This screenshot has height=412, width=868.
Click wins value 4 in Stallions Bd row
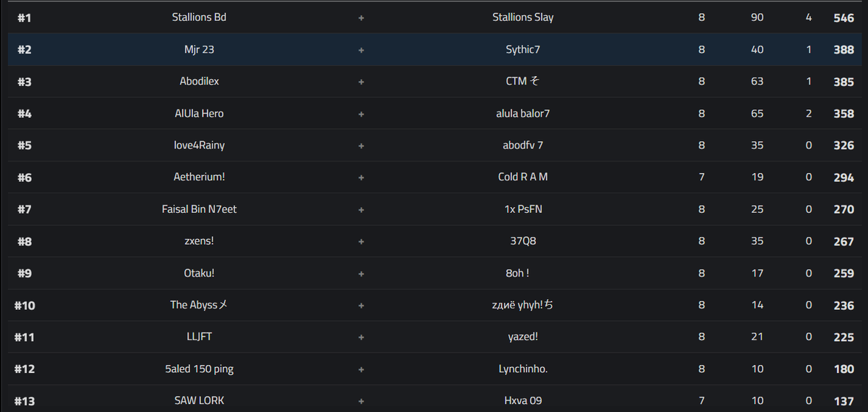click(809, 17)
